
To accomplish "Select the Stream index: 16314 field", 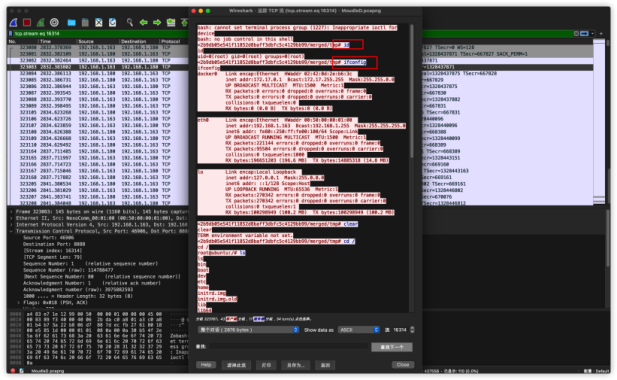I will pyautogui.click(x=54, y=251).
